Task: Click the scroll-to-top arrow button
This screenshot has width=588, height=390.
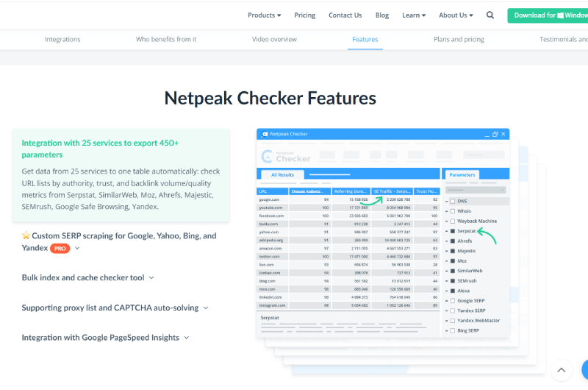Action: click(561, 370)
